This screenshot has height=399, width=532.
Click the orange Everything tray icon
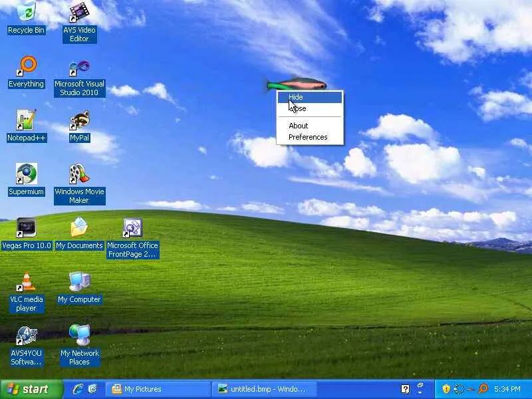483,389
